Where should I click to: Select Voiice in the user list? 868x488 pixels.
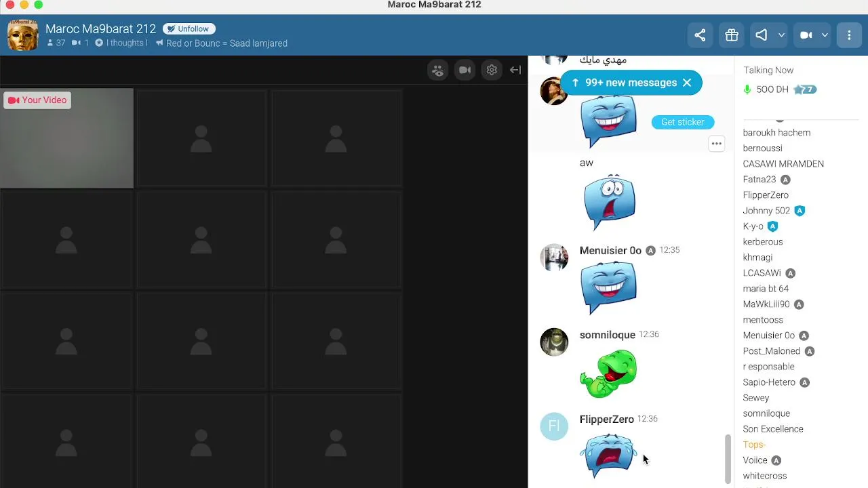[755, 460]
